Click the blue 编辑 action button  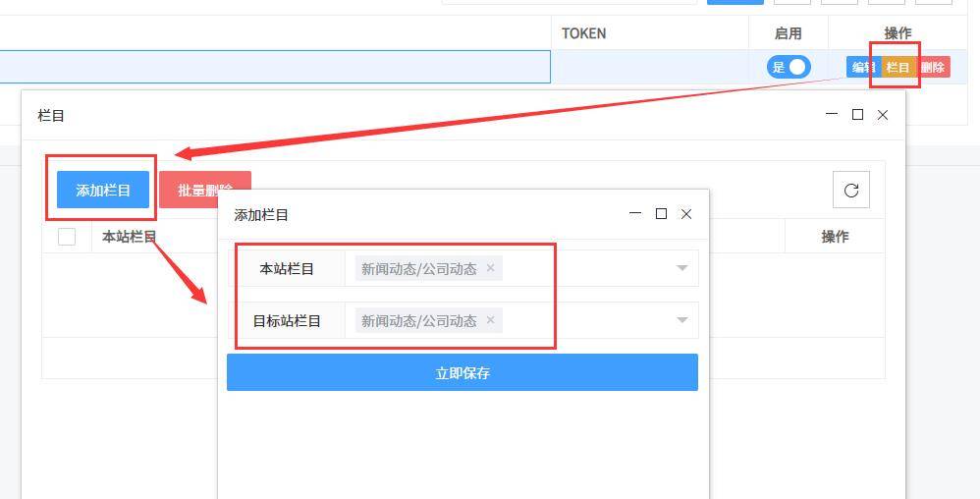[864, 67]
